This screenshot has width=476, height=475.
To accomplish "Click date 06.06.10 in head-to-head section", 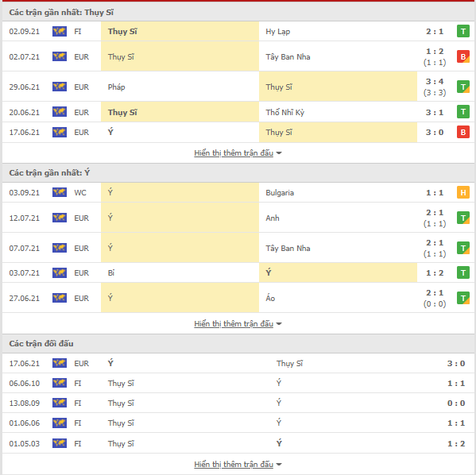I will [25, 384].
